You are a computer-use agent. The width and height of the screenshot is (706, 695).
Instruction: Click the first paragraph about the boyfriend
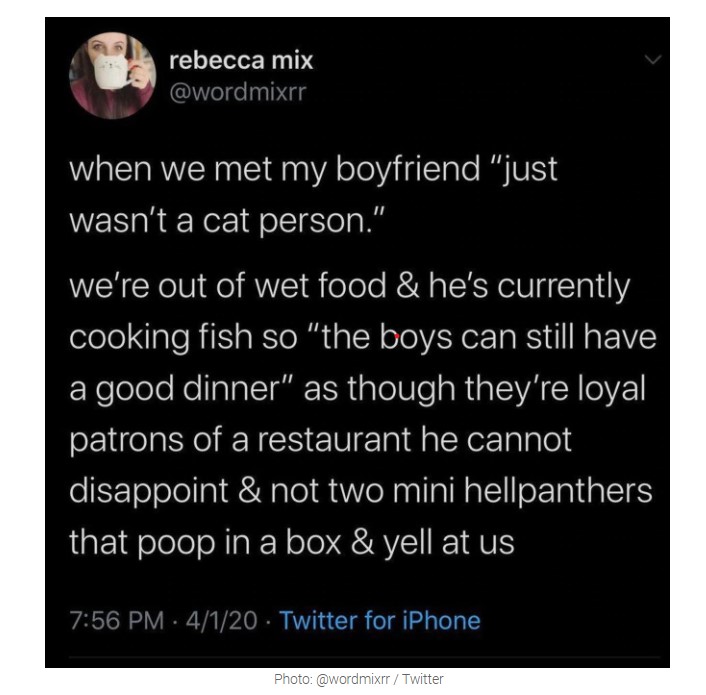click(313, 195)
